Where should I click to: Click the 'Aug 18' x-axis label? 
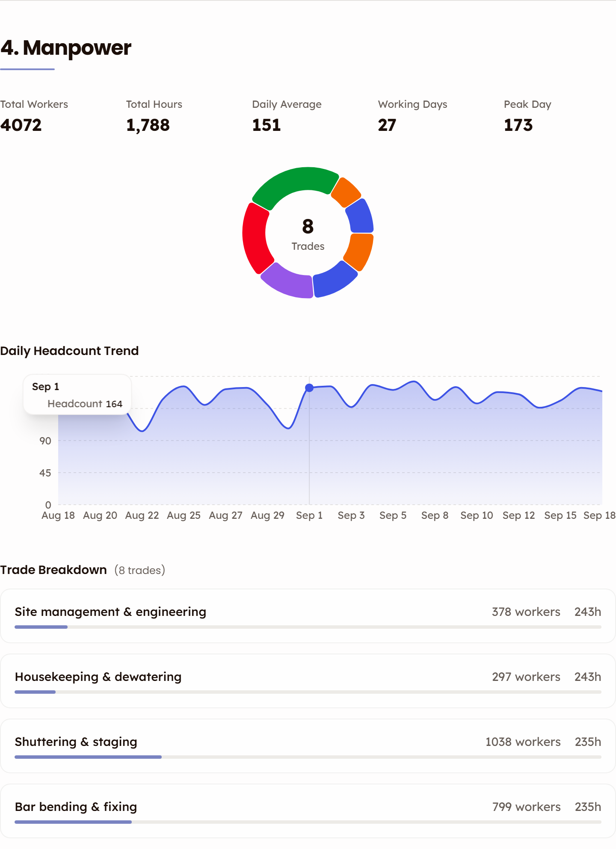tap(58, 515)
